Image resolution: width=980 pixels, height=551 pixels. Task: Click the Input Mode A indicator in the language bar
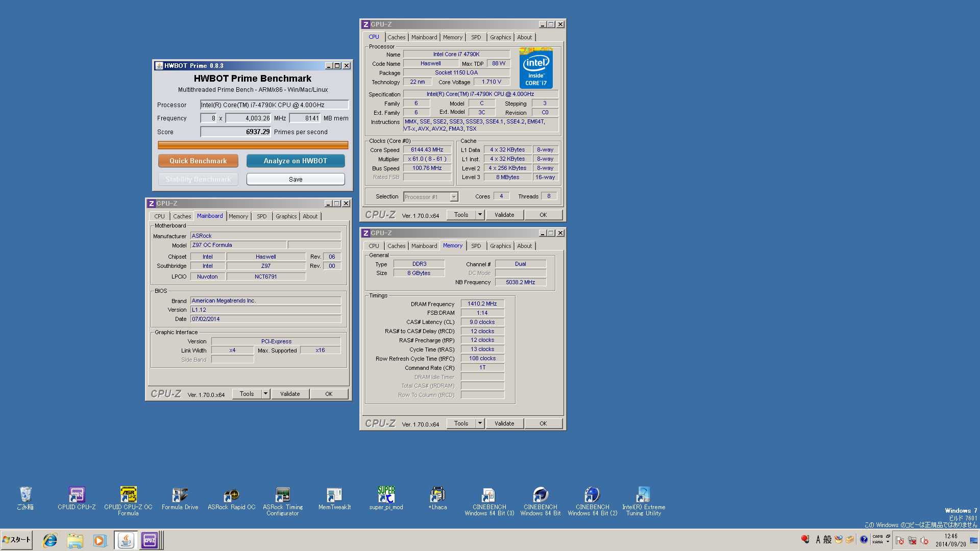coord(818,539)
